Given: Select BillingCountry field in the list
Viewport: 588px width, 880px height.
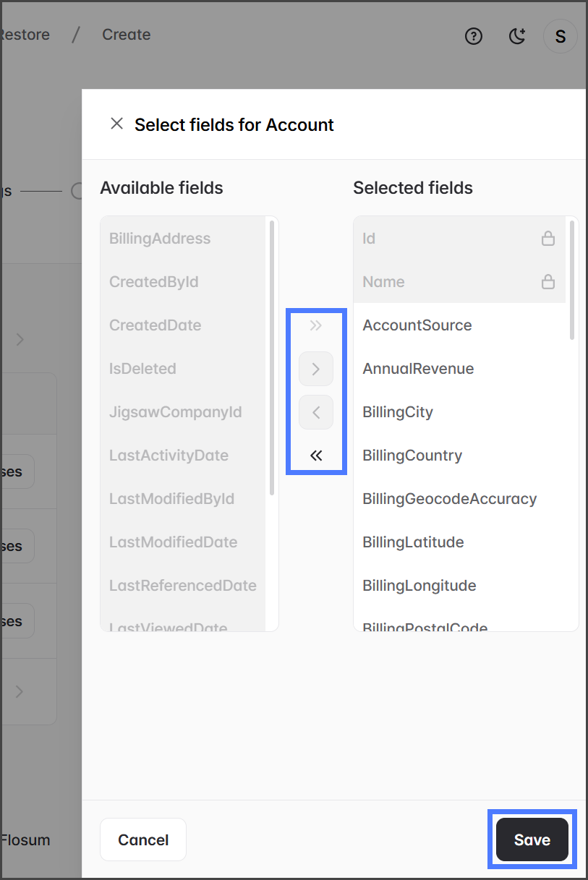Looking at the screenshot, I should (412, 456).
